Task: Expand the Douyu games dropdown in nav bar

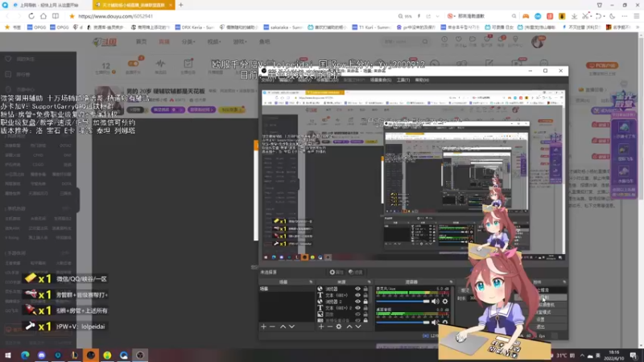Action: pos(240,42)
